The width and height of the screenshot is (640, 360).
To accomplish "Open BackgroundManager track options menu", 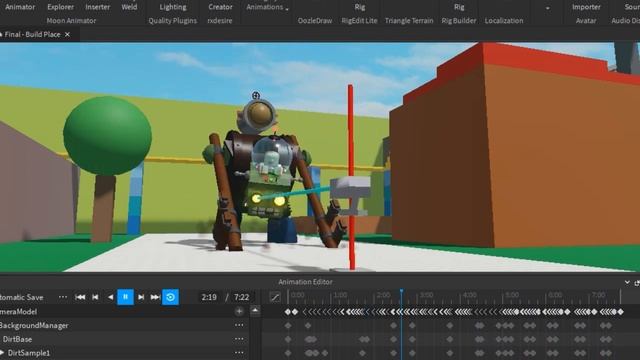I will coord(239,325).
